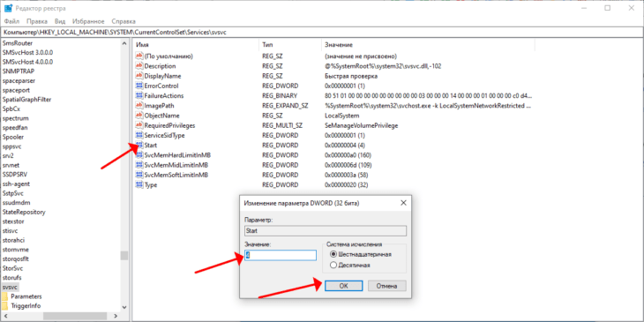This screenshot has height=322, width=644.
Task: Click the ObjectName value icon
Action: (x=139, y=116)
